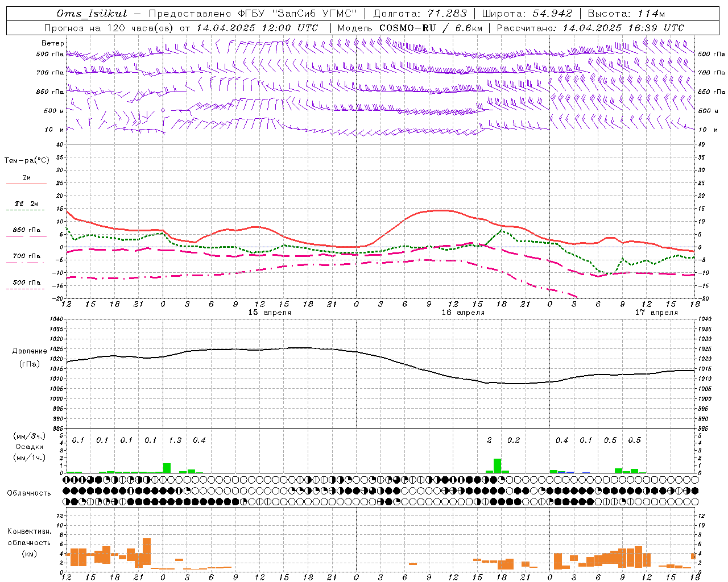
Task: Click the 15 апреля date label
Action: point(270,313)
